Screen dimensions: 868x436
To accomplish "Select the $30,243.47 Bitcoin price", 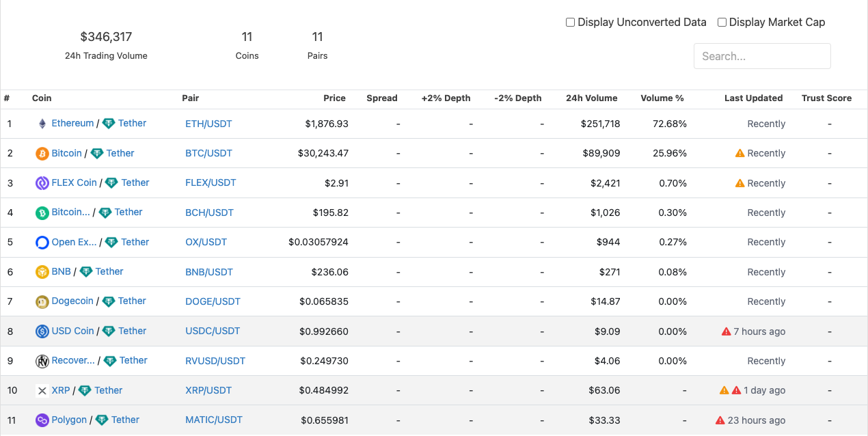I will 323,153.
